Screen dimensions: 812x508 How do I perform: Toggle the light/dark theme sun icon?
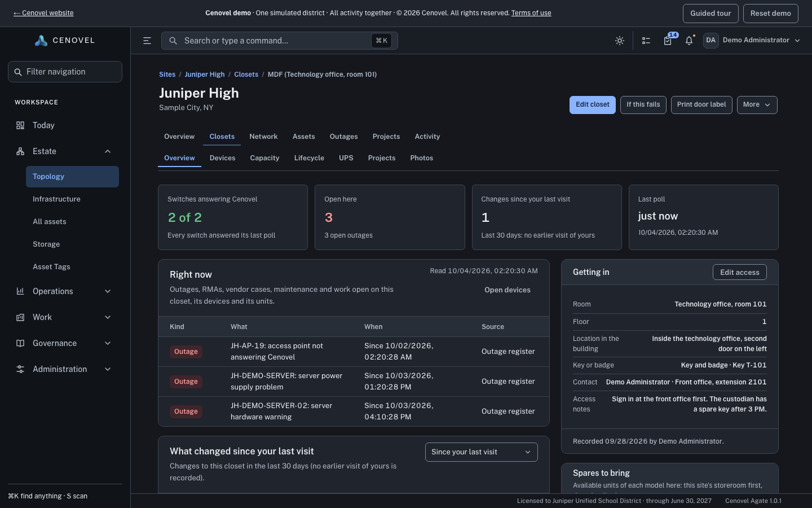pos(620,41)
